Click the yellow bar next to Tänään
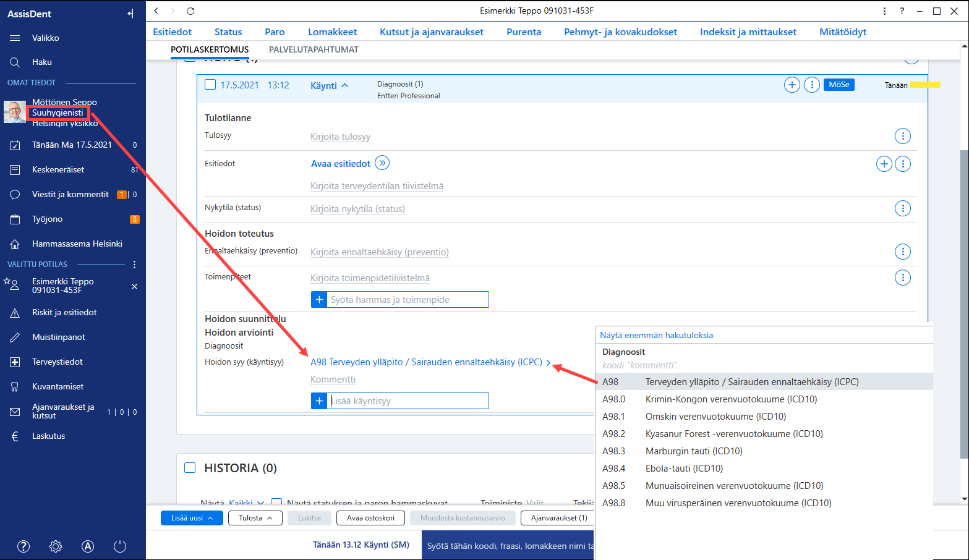The width and height of the screenshot is (969, 560). 924,85
